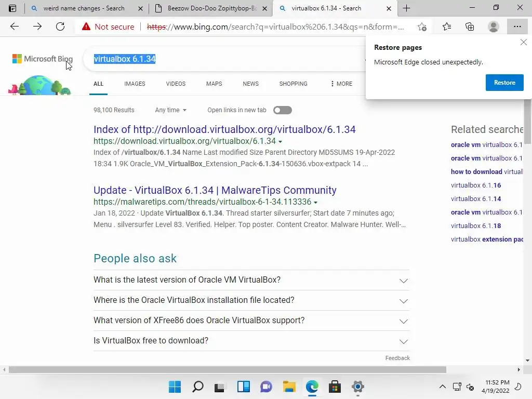Image resolution: width=532 pixels, height=399 pixels.
Task: Open the Any time filter dropdown
Action: pyautogui.click(x=170, y=110)
